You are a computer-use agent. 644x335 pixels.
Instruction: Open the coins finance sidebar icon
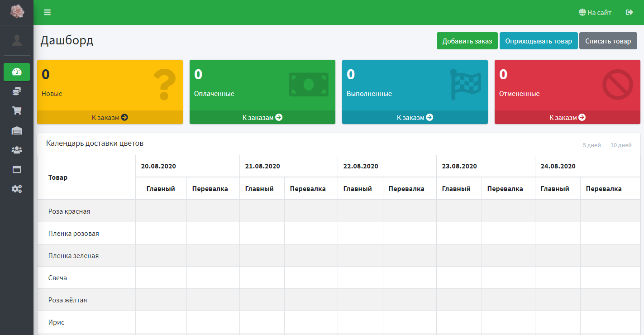tap(17, 91)
